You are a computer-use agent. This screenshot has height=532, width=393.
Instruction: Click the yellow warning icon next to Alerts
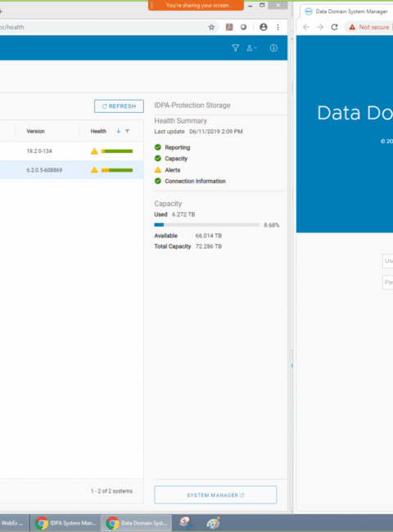coord(158,170)
